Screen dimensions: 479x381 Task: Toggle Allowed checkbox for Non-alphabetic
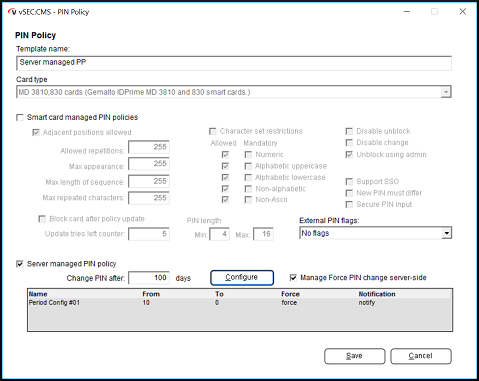point(225,189)
